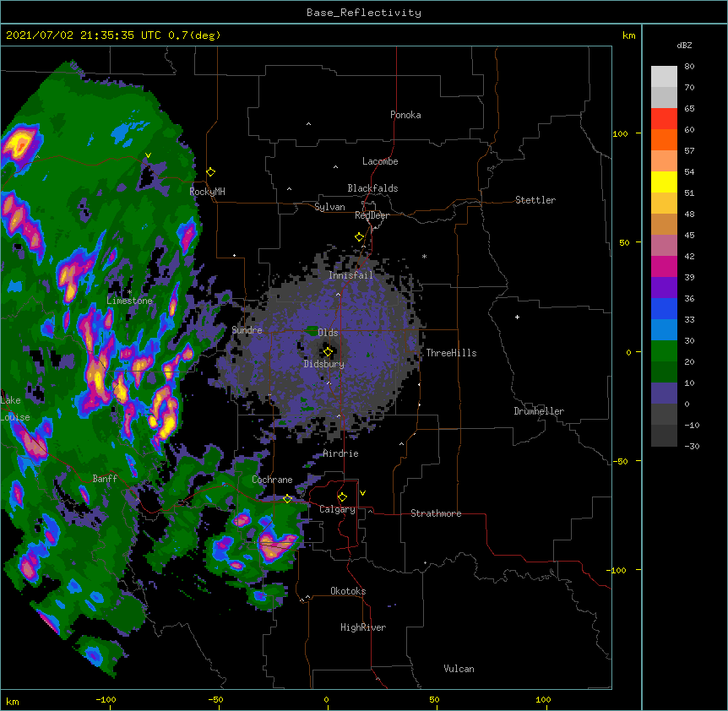
Task: Pick the purple 36-39 dBZ legend swatch
Action: tap(664, 288)
